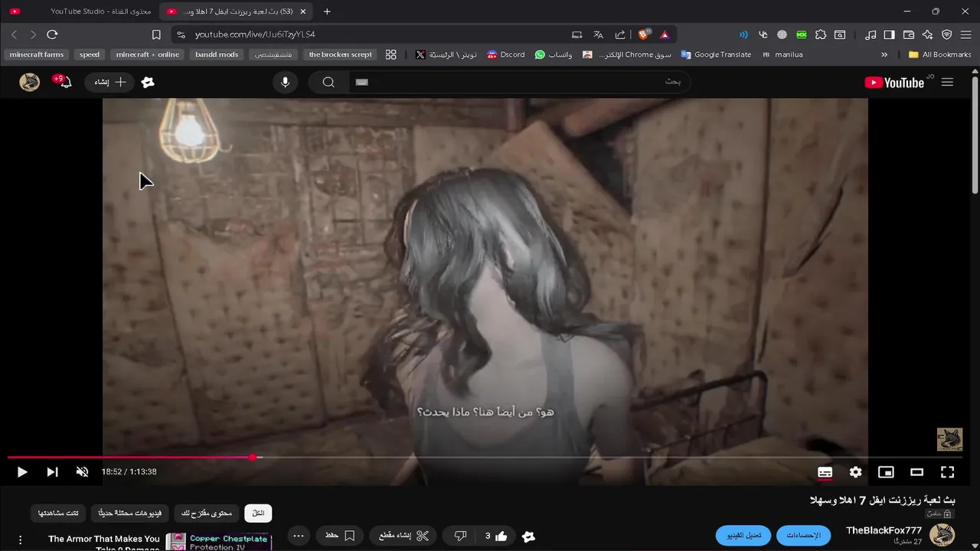This screenshot has height=551, width=980.
Task: Open more actions three-dot menu
Action: pyautogui.click(x=299, y=536)
